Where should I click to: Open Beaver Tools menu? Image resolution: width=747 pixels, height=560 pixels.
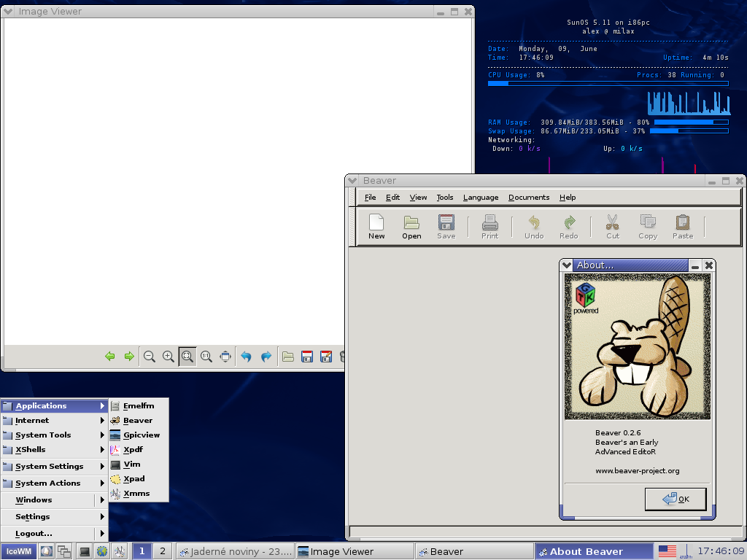click(x=445, y=197)
